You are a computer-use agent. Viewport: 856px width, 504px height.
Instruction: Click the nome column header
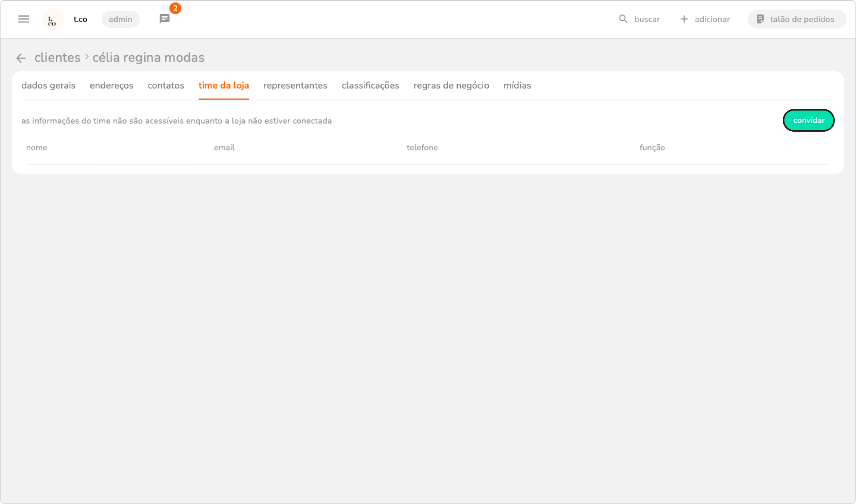tap(37, 148)
